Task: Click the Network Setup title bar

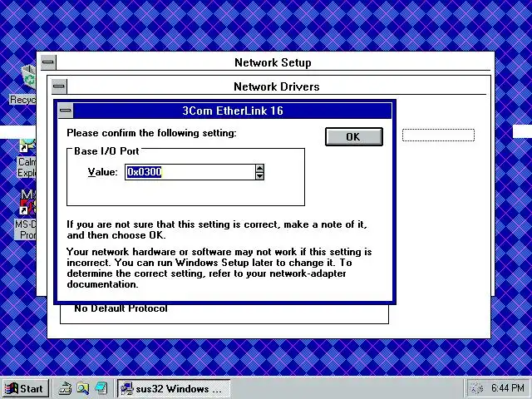Action: (273, 62)
